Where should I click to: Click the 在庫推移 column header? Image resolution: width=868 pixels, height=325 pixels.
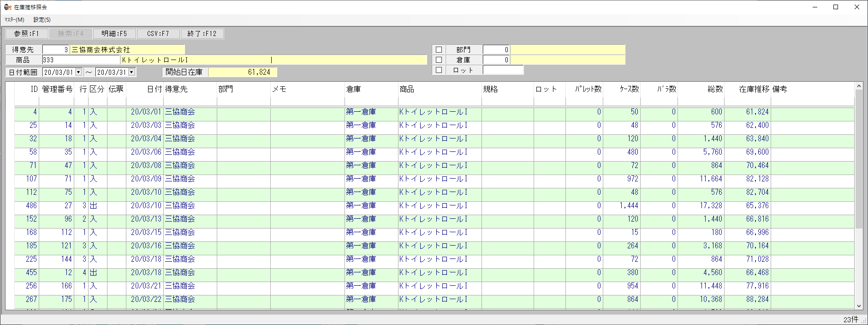tap(748, 89)
